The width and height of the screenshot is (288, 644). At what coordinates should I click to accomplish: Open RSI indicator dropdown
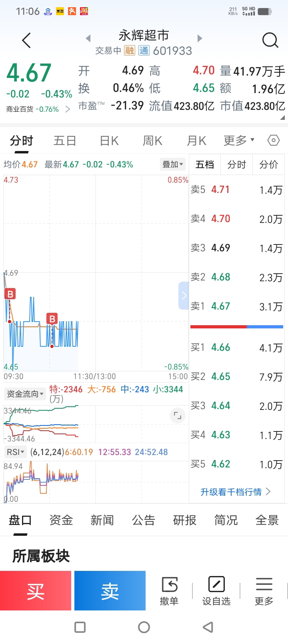pyautogui.click(x=16, y=452)
